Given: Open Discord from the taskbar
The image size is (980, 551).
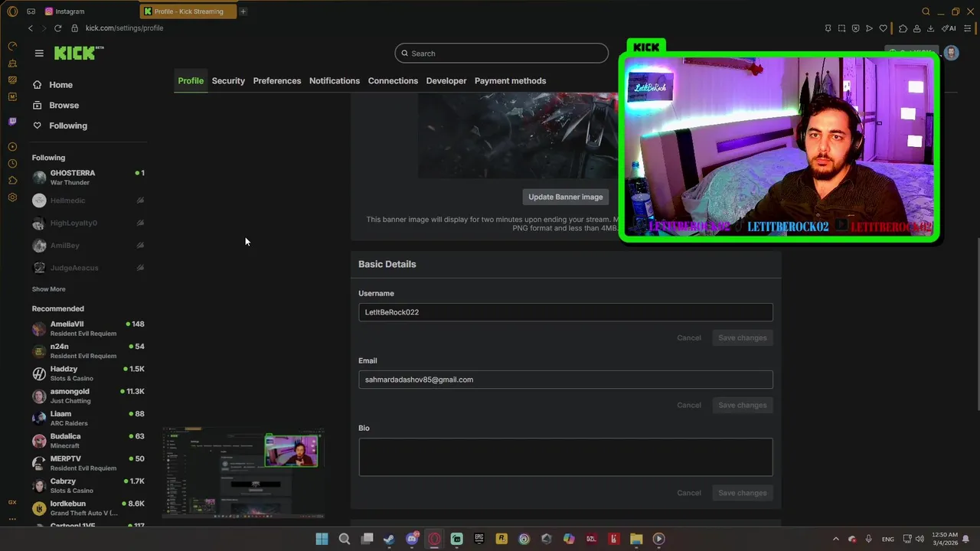Looking at the screenshot, I should point(412,539).
